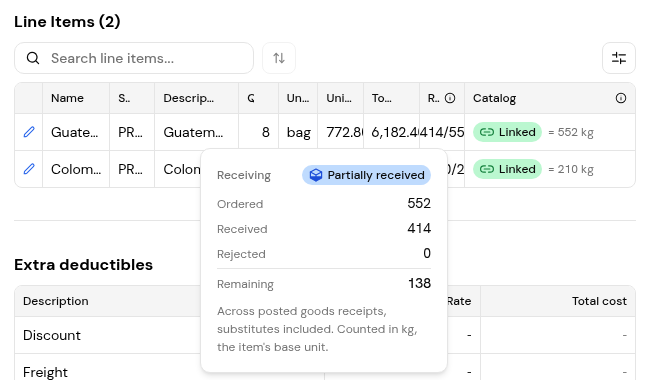Select the Colom... name cell

click(x=76, y=169)
